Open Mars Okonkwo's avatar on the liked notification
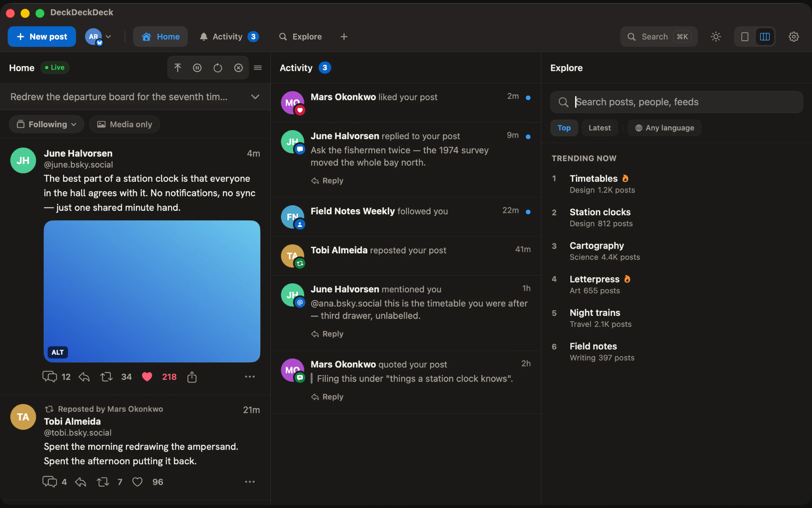 (x=292, y=102)
